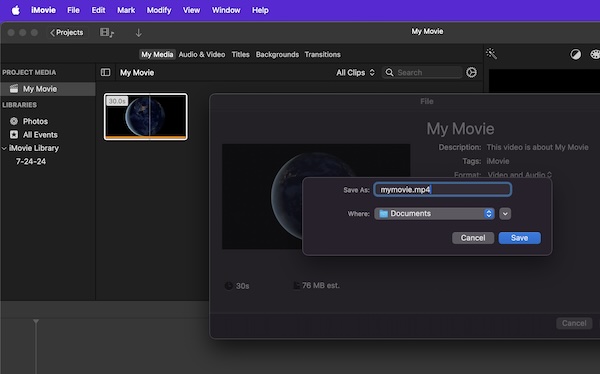Click the All Events star icon

[x=14, y=135]
